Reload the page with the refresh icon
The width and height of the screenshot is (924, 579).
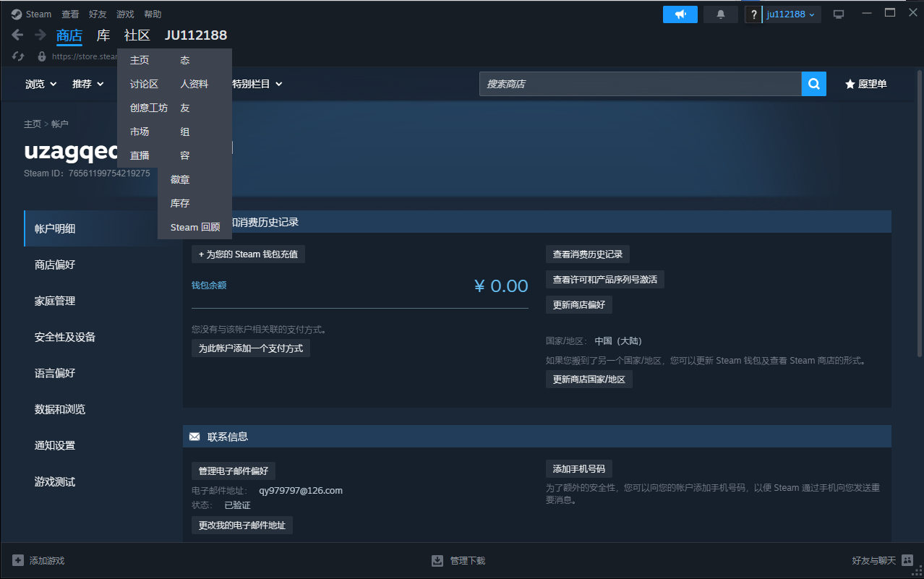tap(18, 56)
